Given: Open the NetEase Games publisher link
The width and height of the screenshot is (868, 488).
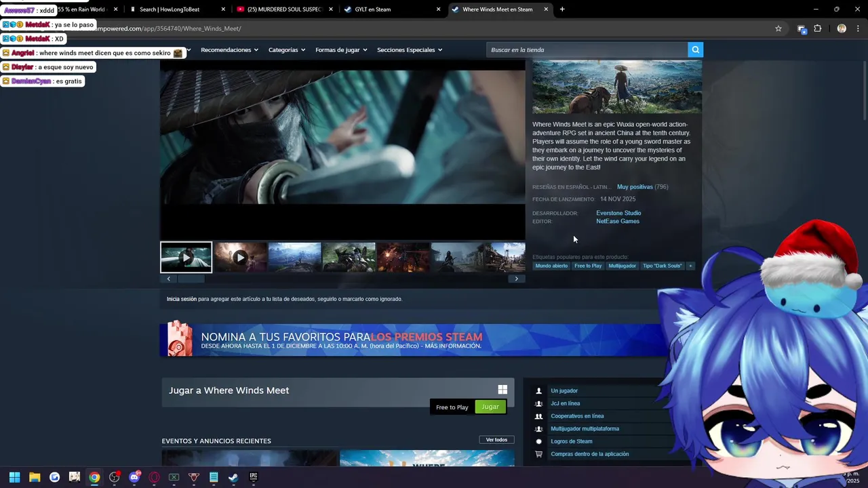Looking at the screenshot, I should click(x=618, y=221).
